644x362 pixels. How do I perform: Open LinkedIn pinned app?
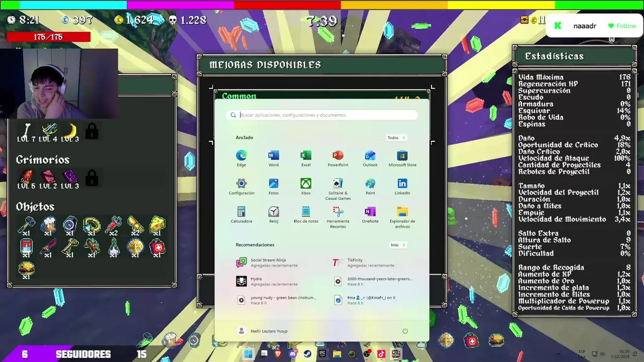pyautogui.click(x=402, y=187)
